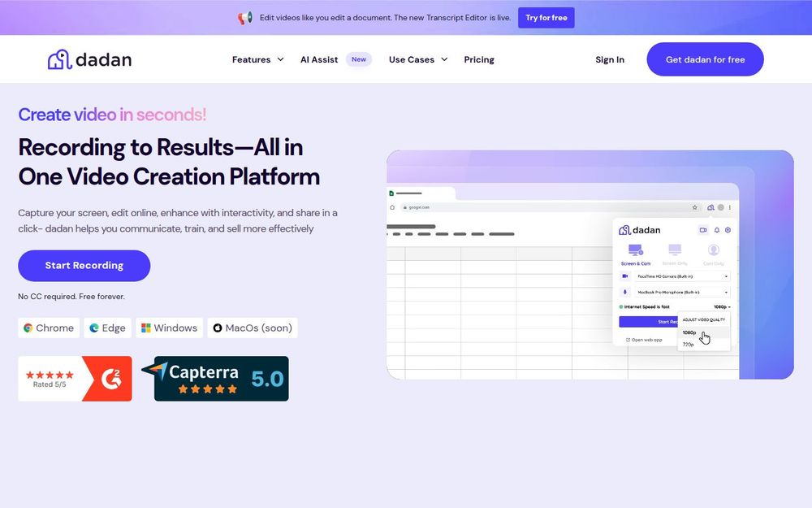This screenshot has width=812, height=508.
Task: Click the camera icon beside FaceTime HD Camera
Action: point(625,276)
